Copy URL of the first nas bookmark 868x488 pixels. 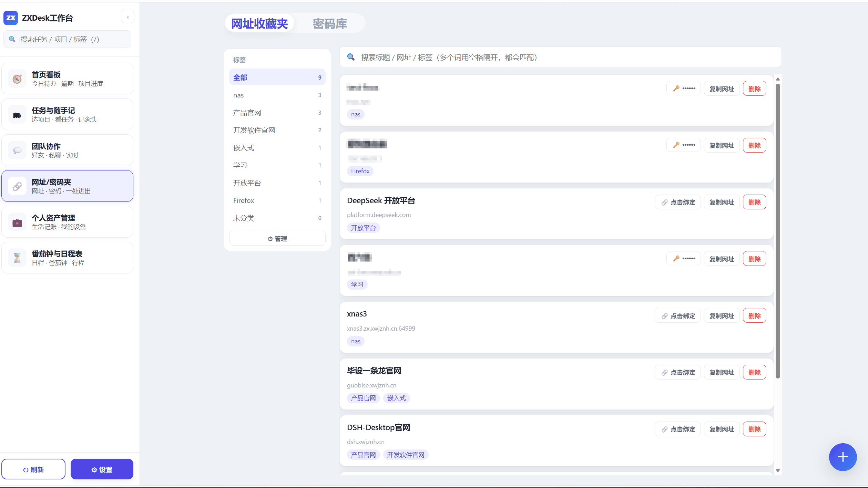point(722,89)
